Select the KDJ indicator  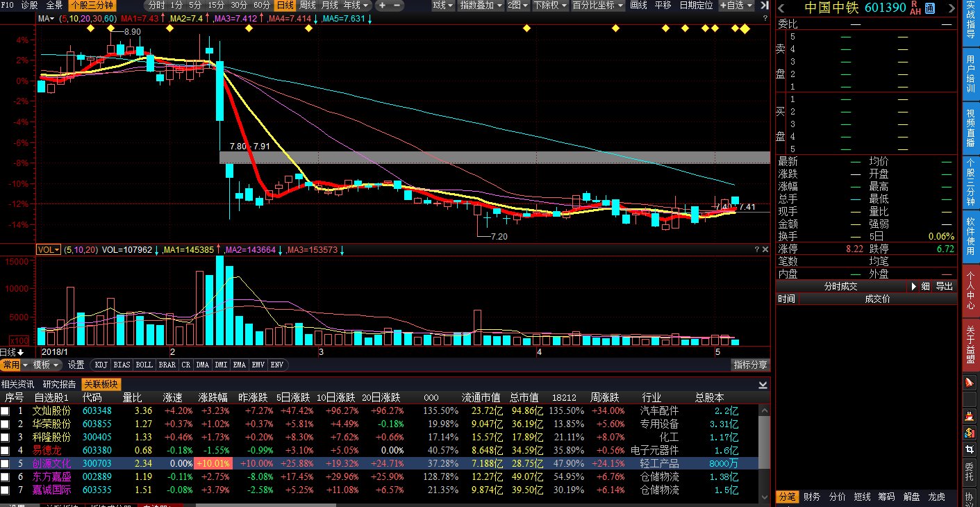tap(101, 365)
